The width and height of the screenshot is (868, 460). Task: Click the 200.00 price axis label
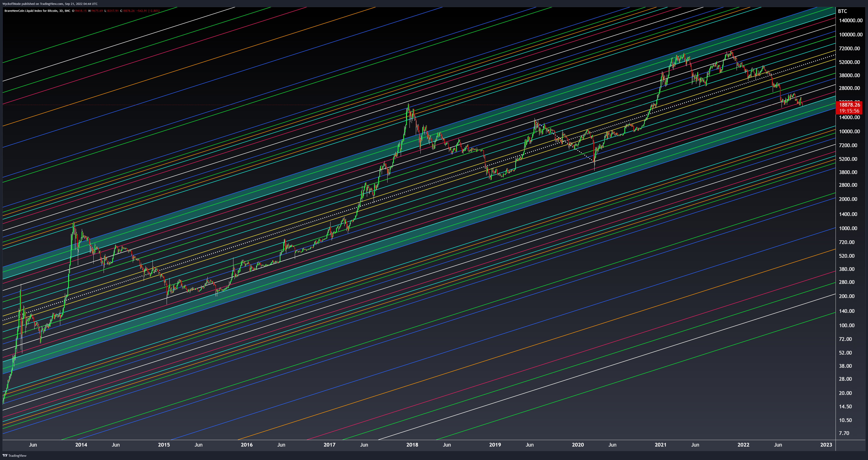click(847, 296)
